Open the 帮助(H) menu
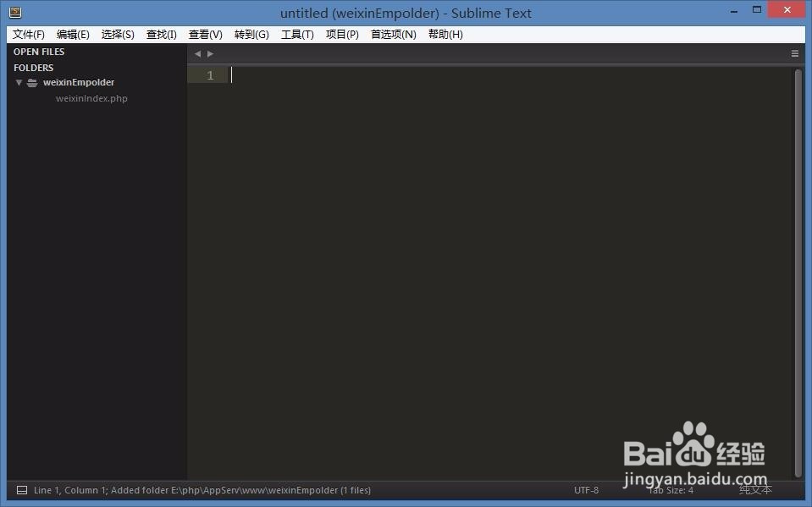 point(445,34)
